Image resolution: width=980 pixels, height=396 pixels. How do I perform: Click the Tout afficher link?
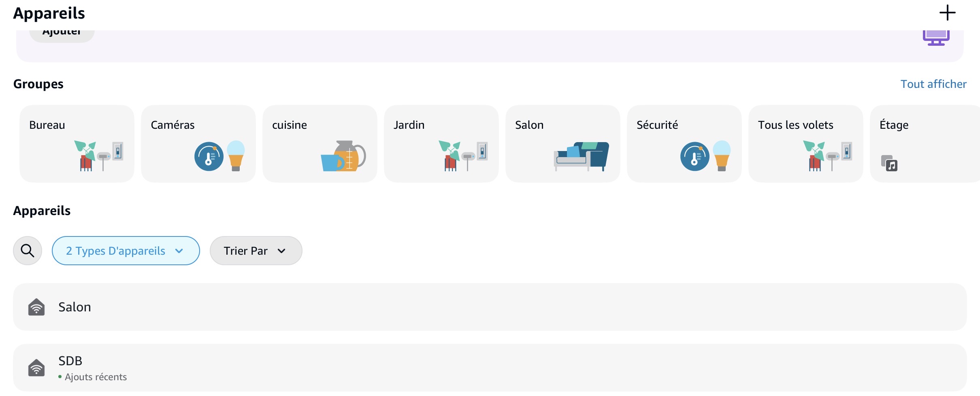tap(933, 84)
